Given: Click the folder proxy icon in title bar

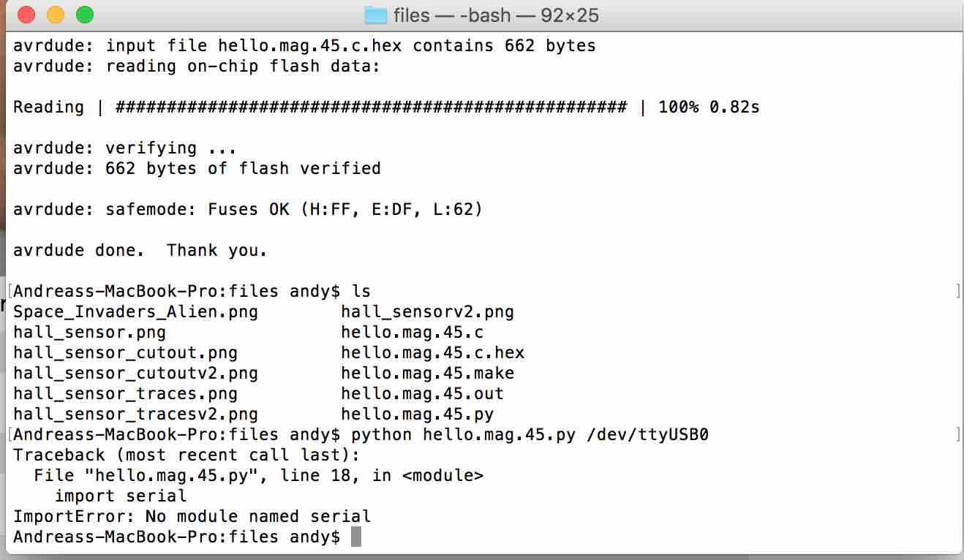Looking at the screenshot, I should click(x=375, y=15).
